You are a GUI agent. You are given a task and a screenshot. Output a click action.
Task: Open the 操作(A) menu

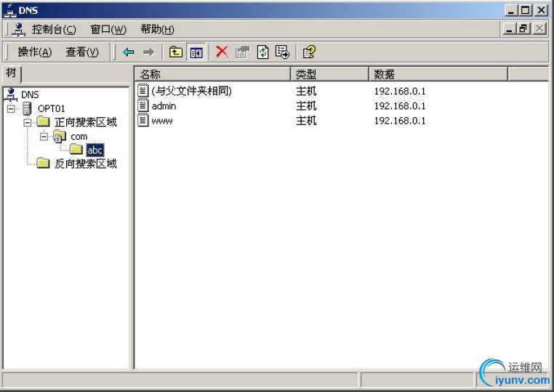[35, 52]
